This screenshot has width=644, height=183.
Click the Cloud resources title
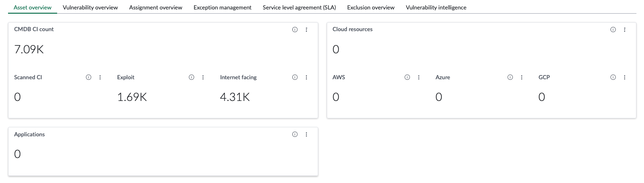tap(352, 29)
